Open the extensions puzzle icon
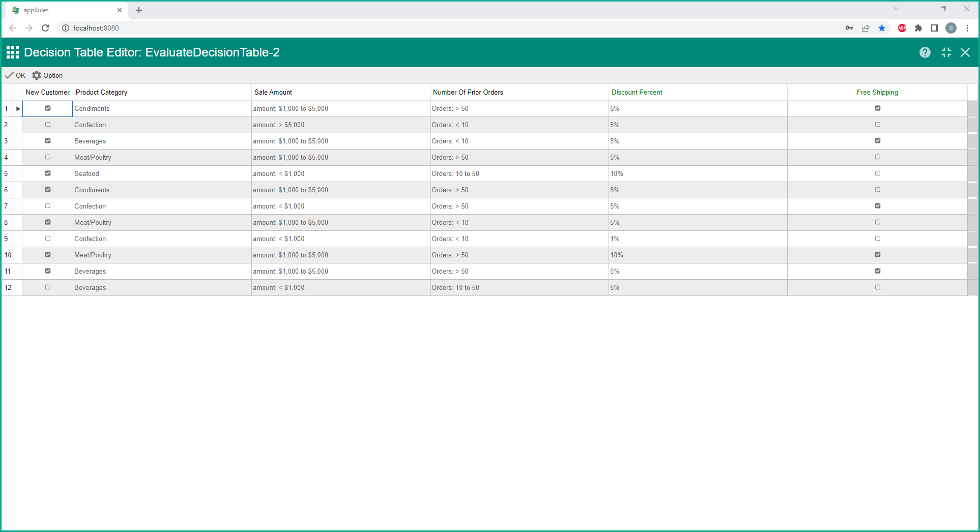Screen dimensions: 980x532 [x=918, y=28]
